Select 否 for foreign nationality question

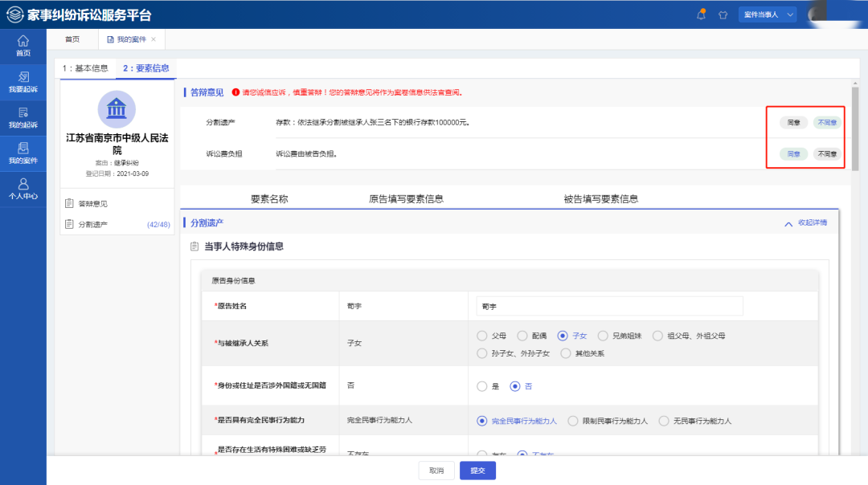coord(515,386)
